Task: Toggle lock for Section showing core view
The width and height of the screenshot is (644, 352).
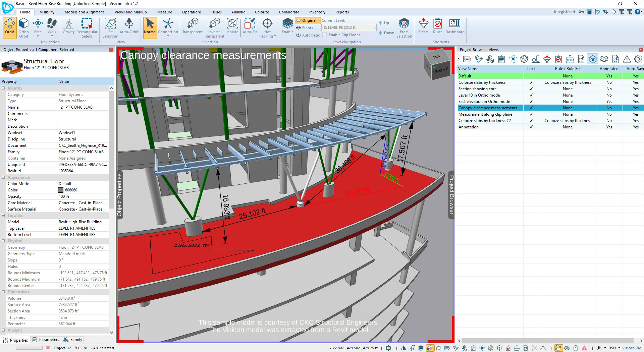Action: pyautogui.click(x=531, y=89)
